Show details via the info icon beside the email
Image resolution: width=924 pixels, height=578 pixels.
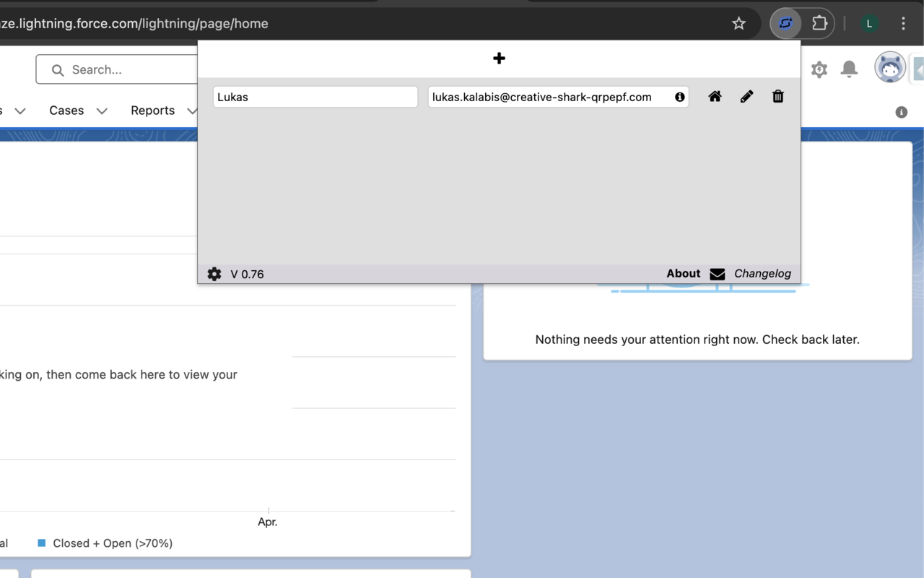(x=679, y=96)
